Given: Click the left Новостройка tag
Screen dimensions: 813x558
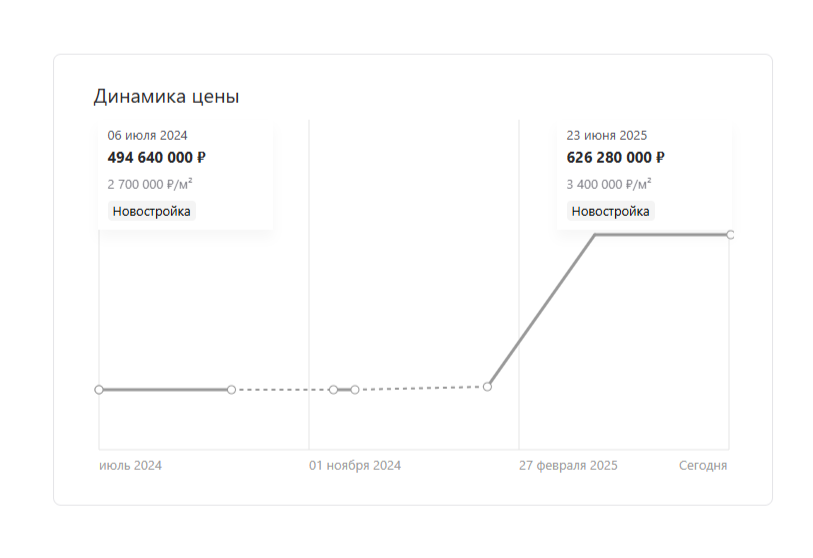Looking at the screenshot, I should 151,211.
